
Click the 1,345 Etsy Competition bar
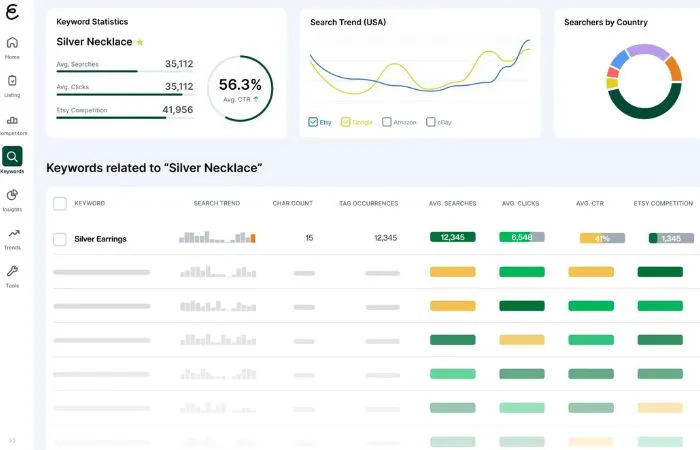(x=671, y=238)
